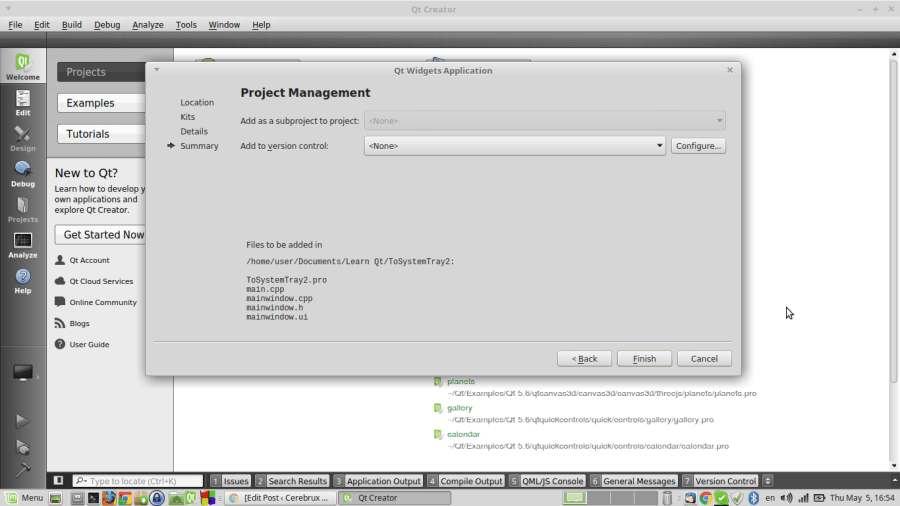Click the Build hammer icon

22,469
